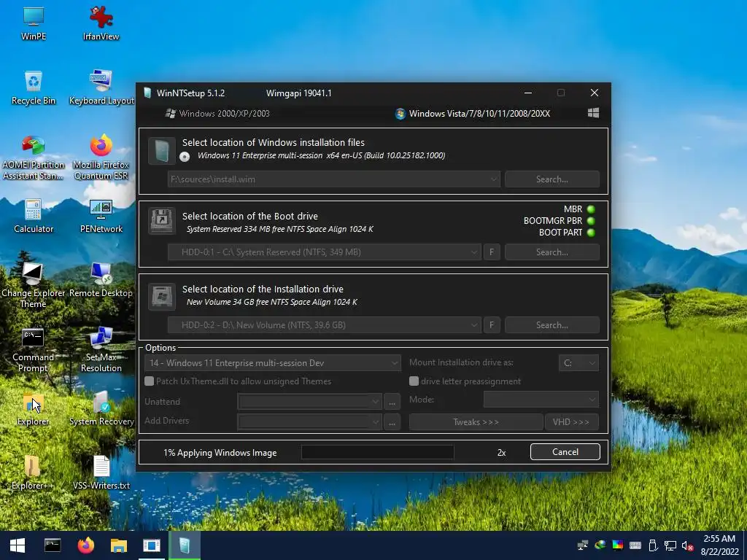Toggle drive letter preassignment checkbox
747x560 pixels.
tap(414, 381)
